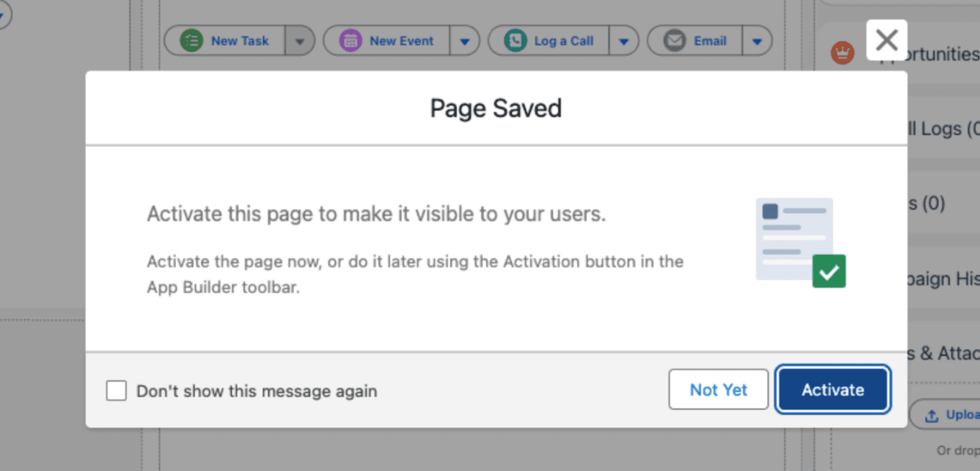This screenshot has width=980, height=471.
Task: Click the gray Email envelope icon
Action: (674, 40)
